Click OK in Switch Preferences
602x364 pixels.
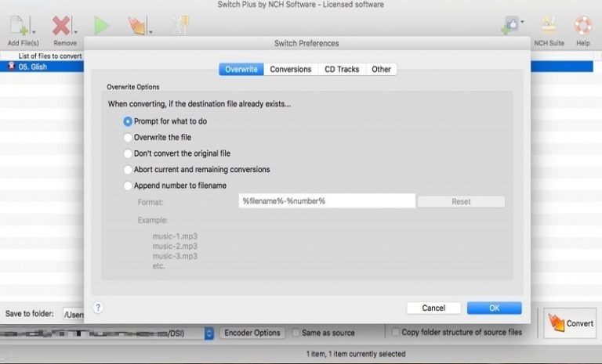point(494,308)
